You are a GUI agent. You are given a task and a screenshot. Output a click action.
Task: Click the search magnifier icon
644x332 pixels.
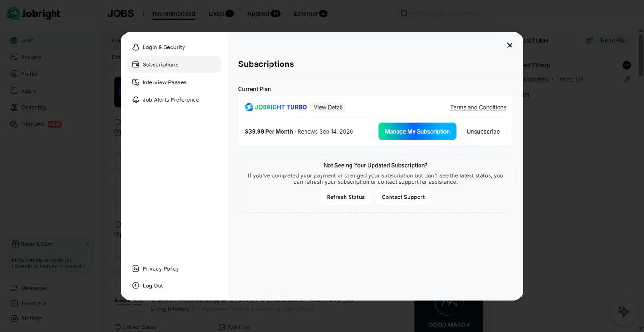coord(404,13)
